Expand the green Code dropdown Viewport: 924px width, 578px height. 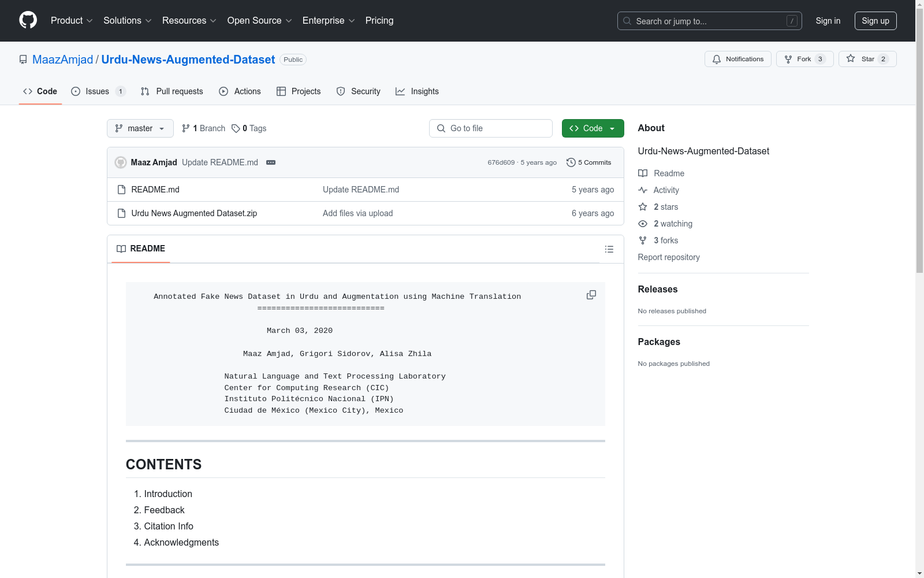click(593, 128)
